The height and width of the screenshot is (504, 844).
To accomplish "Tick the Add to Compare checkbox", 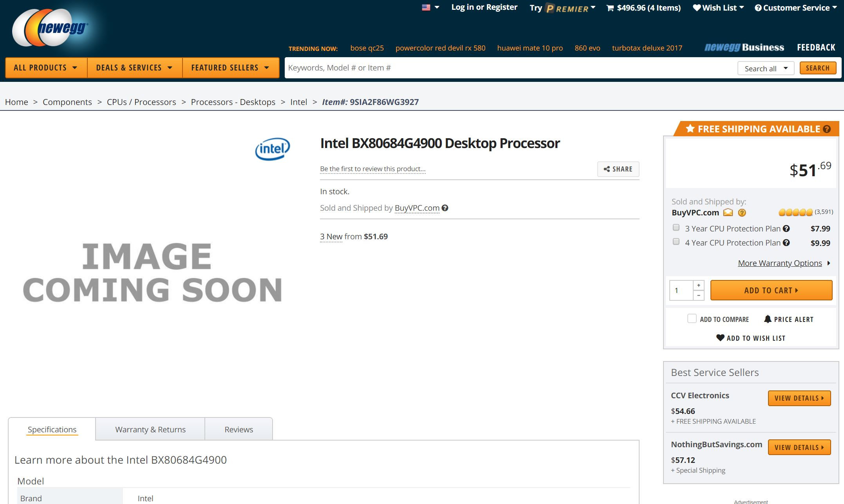I will 692,319.
